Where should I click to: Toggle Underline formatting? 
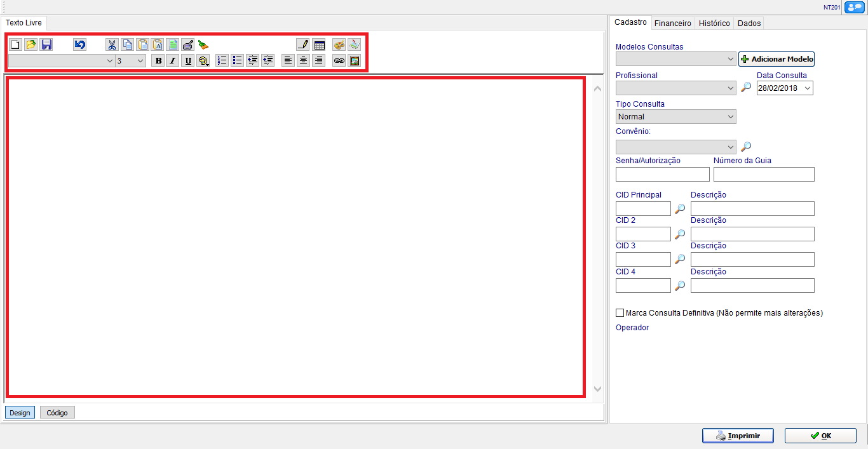point(188,61)
